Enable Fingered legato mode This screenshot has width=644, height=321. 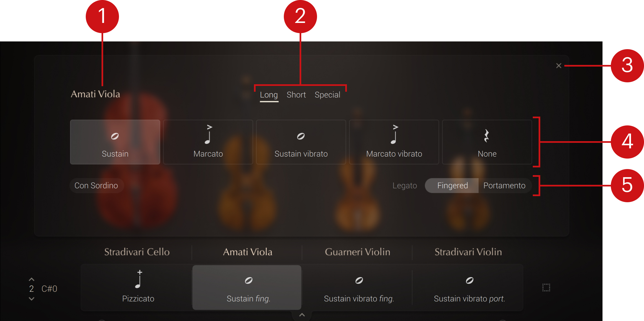coord(452,185)
